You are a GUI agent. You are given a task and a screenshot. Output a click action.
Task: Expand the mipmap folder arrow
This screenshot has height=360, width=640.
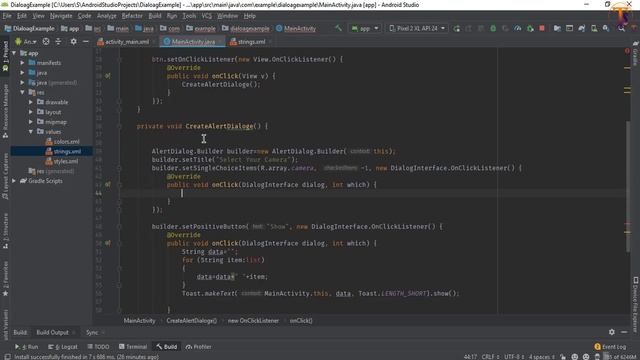31,122
